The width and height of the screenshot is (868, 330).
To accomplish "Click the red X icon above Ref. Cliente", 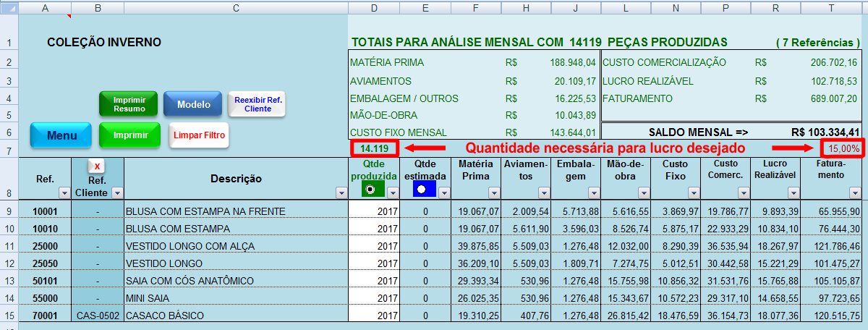I will (97, 166).
